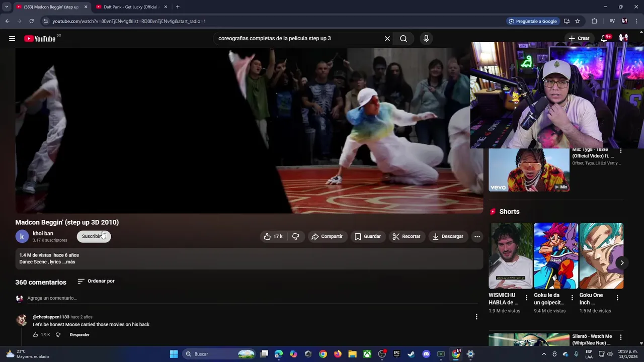Open the khoi ban channel name link

[43, 233]
